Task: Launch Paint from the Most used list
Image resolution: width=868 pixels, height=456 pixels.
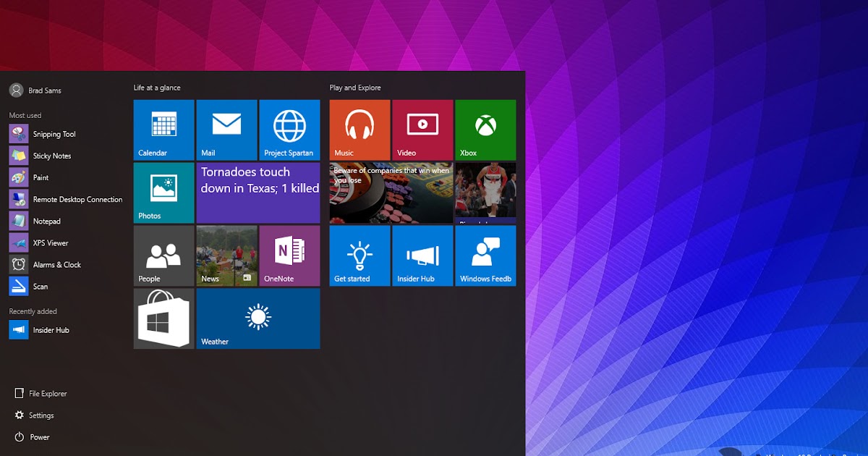Action: click(44, 177)
